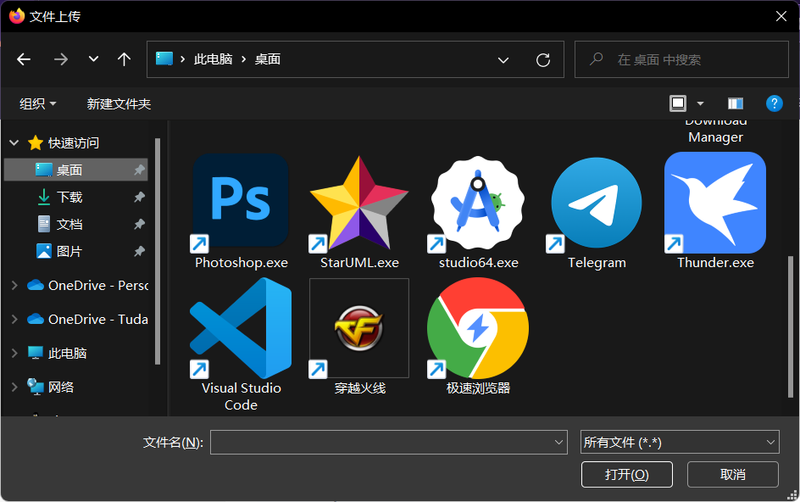Click the change view layout icon
This screenshot has width=800, height=502.
tap(678, 104)
